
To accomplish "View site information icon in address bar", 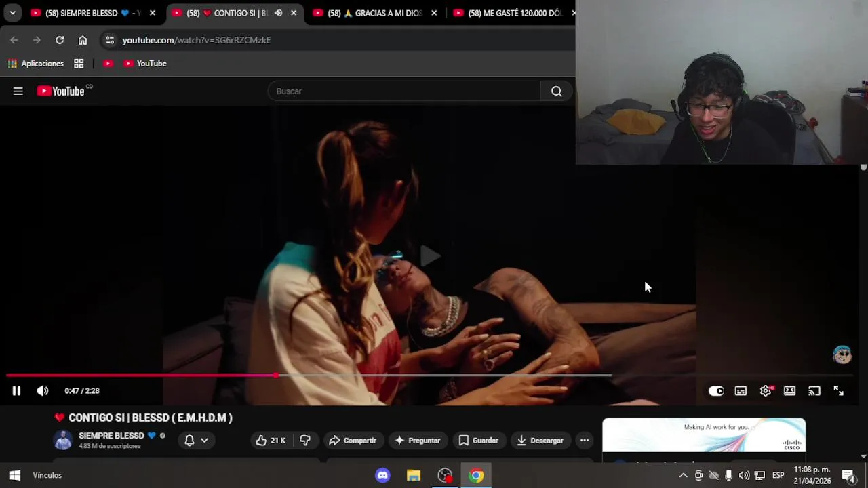I will pyautogui.click(x=110, y=40).
